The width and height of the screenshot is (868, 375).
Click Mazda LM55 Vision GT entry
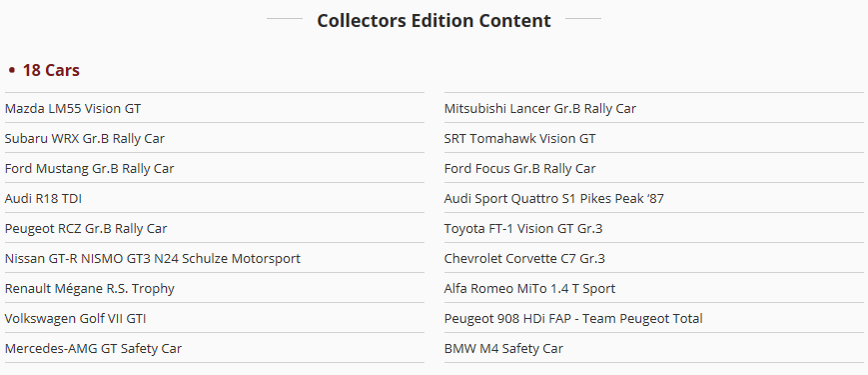point(214,108)
